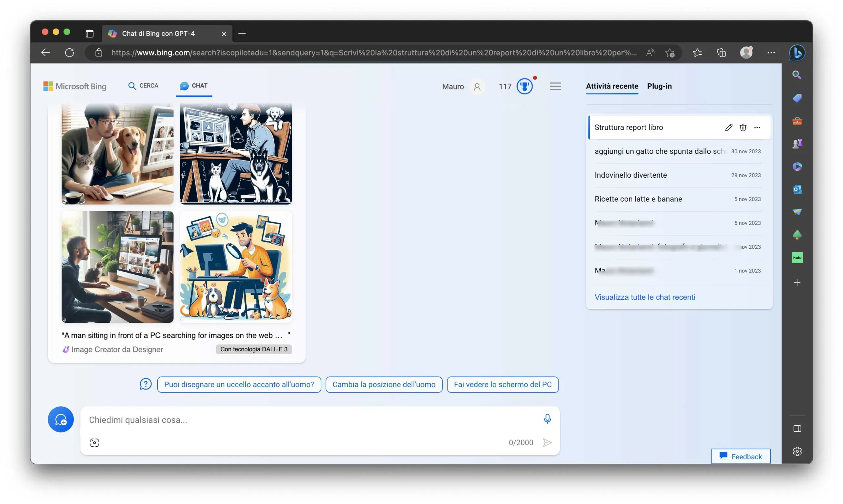Open Bing Copilot icon in the browser toolbar
The image size is (843, 504).
tap(797, 52)
